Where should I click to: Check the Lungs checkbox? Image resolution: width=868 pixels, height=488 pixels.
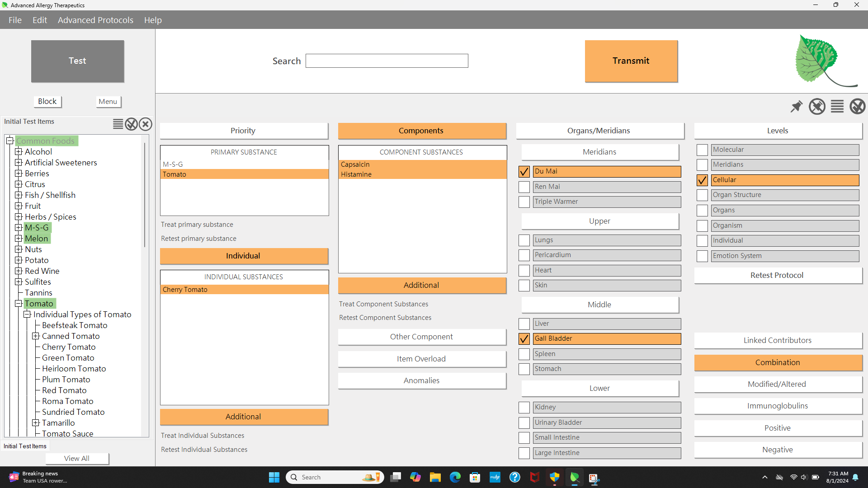pos(524,240)
